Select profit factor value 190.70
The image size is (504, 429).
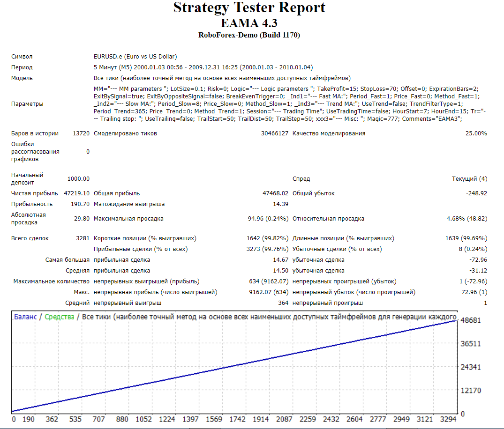tap(80, 204)
